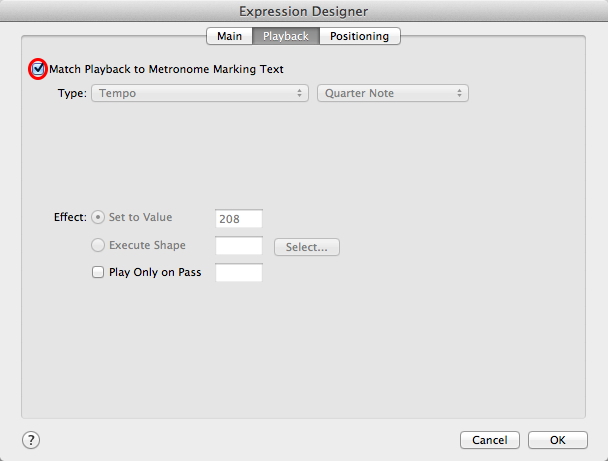This screenshot has width=608, height=461.
Task: Switch to the Main tab
Action: point(229,36)
